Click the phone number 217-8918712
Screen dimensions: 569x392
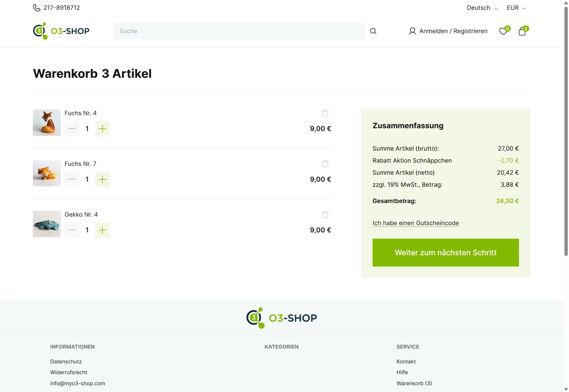(x=62, y=8)
